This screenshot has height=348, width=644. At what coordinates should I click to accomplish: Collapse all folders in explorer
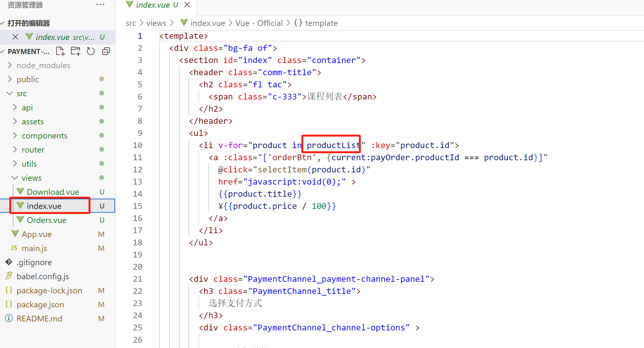click(106, 51)
